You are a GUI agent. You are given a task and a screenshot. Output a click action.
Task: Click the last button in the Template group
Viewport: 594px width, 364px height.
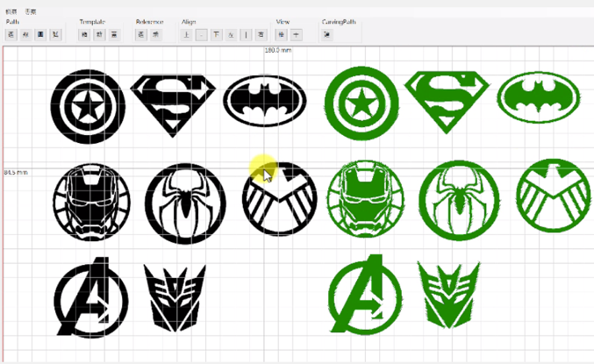114,35
